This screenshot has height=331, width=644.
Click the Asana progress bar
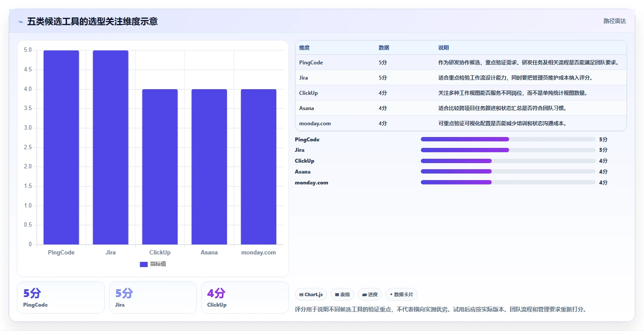coord(508,172)
